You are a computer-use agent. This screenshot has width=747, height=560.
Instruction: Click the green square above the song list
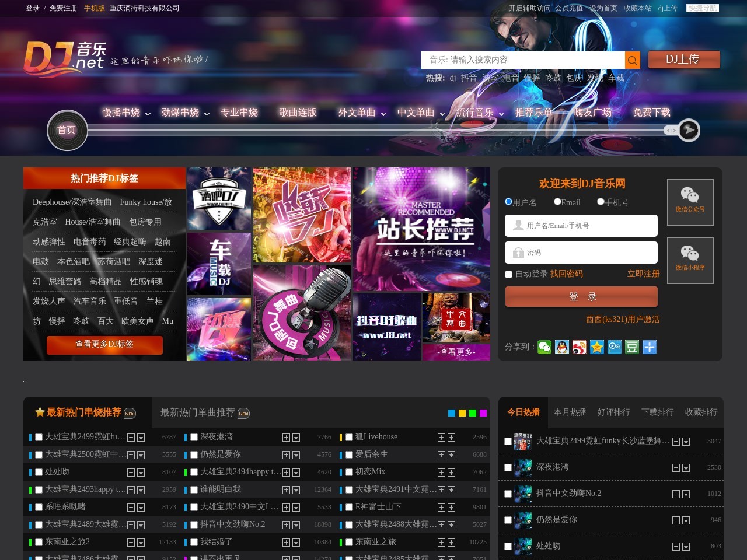coord(473,412)
